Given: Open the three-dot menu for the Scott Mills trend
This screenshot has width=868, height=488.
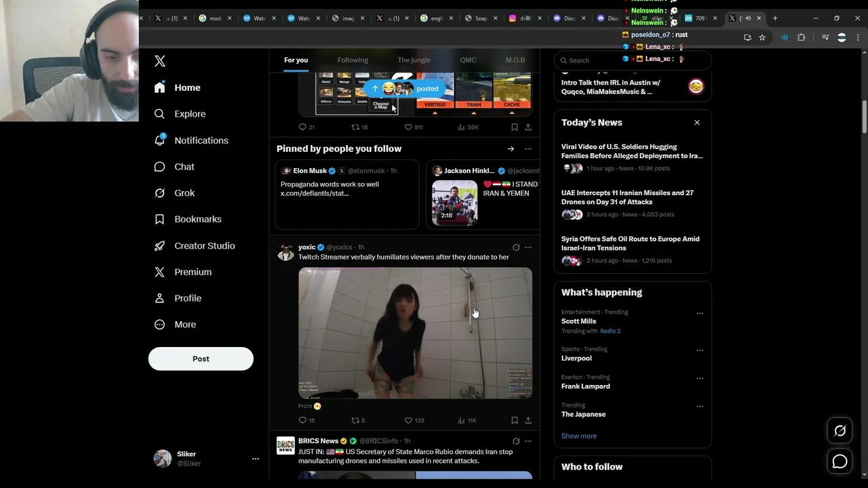Looking at the screenshot, I should tap(700, 313).
